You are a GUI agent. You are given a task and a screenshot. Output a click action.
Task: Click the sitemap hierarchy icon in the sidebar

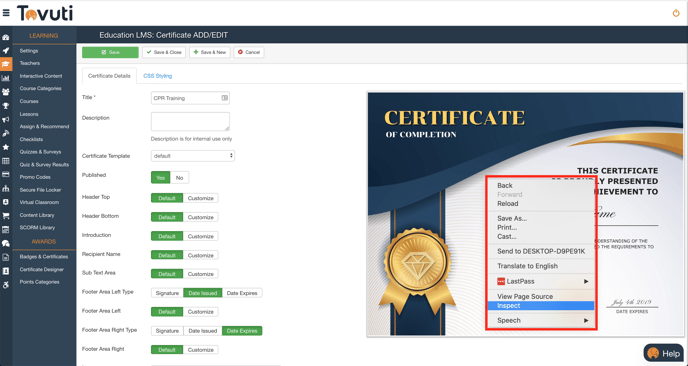click(6, 189)
